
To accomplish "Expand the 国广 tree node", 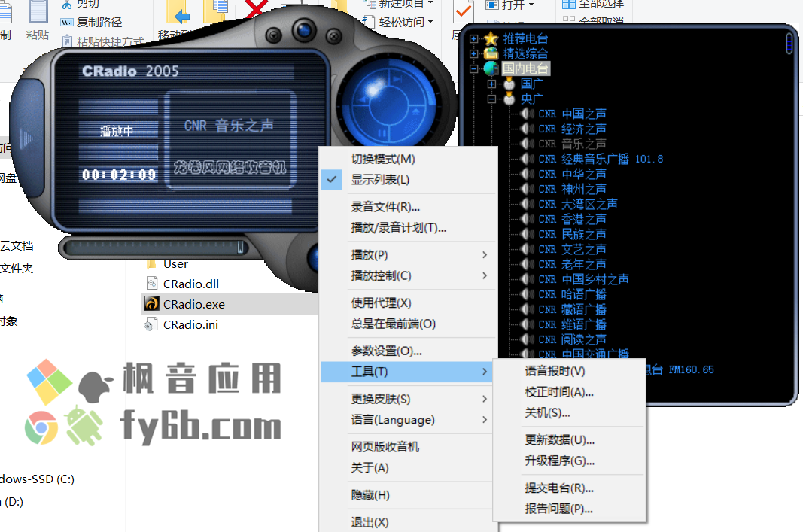I will pyautogui.click(x=491, y=84).
